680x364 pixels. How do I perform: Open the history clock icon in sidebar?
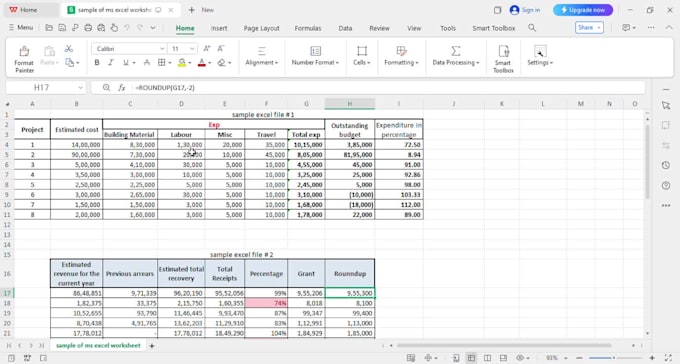[666, 165]
